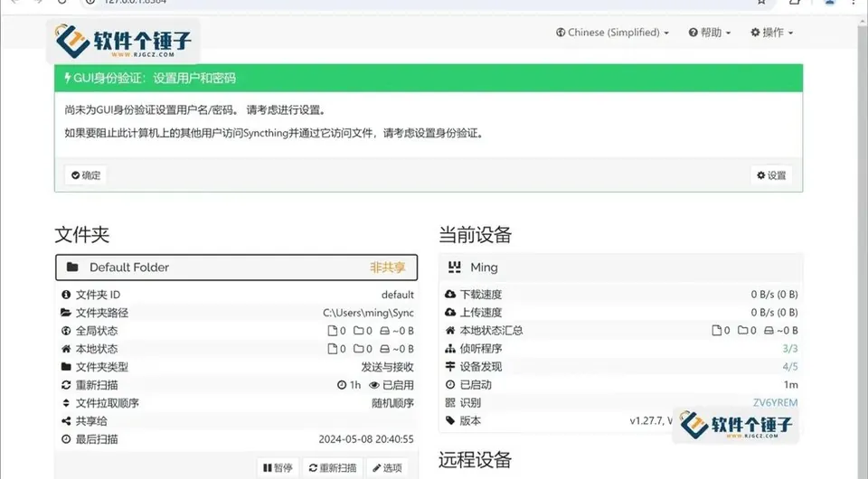Click the 暂停 pause button
This screenshot has height=479, width=868.
point(278,468)
